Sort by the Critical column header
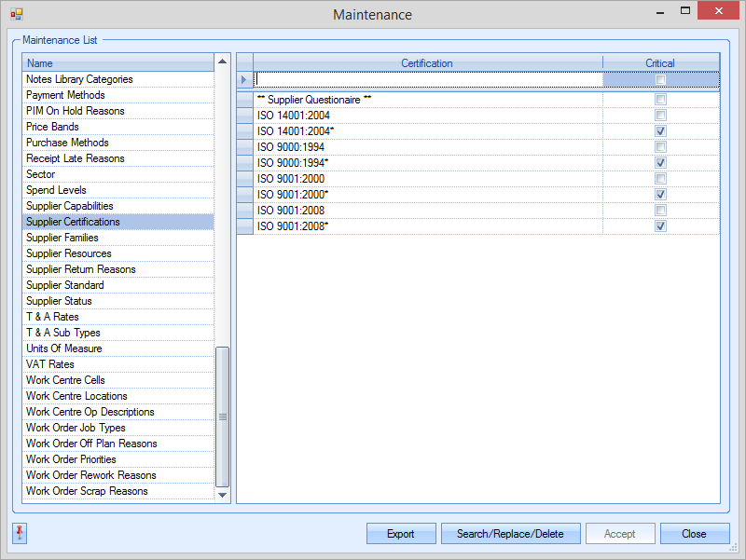746x560 pixels. 660,63
